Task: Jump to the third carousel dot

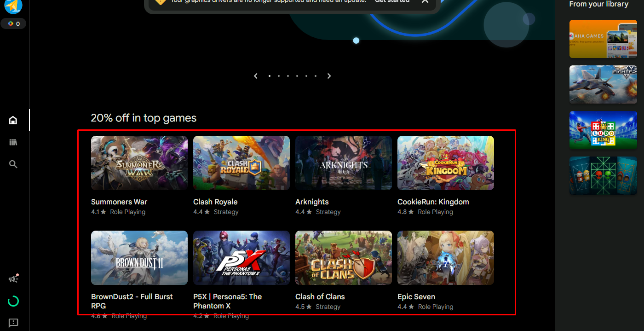Action: (287, 75)
